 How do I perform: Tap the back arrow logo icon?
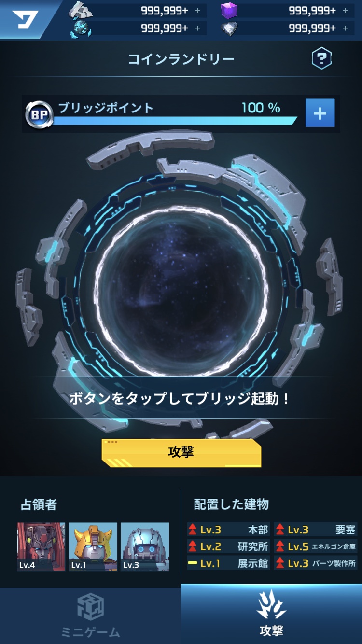[x=25, y=19]
